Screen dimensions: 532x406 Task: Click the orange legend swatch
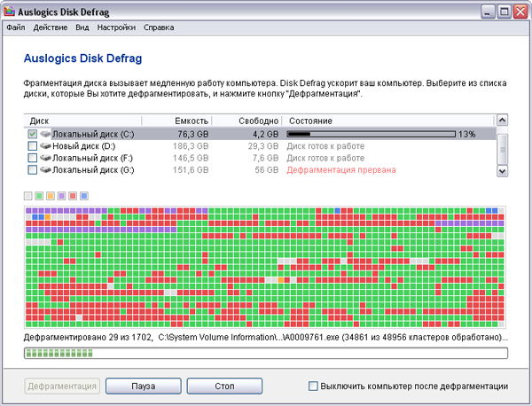point(51,196)
